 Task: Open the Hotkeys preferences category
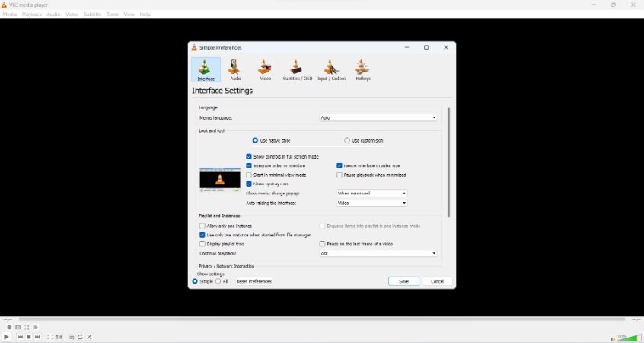tap(363, 69)
